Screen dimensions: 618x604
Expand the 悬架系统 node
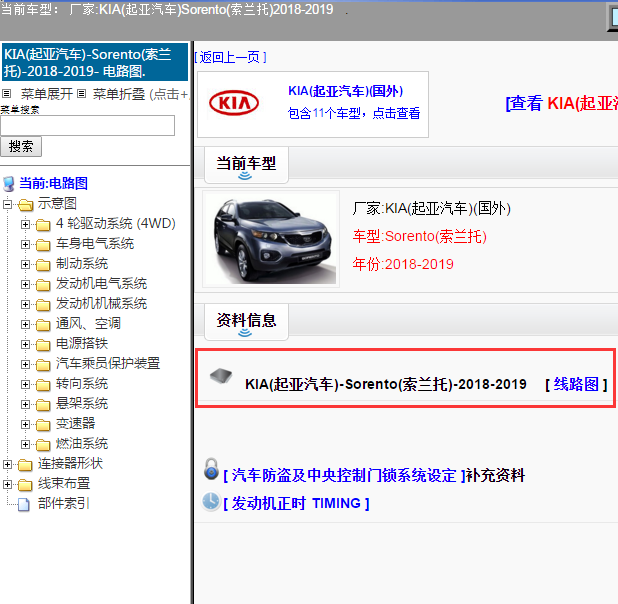25,404
